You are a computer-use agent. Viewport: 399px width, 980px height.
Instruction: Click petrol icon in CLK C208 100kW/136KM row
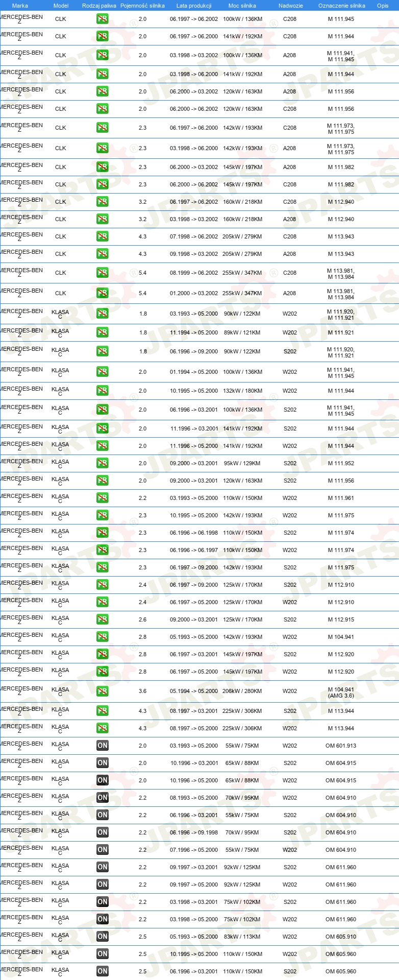point(103,19)
